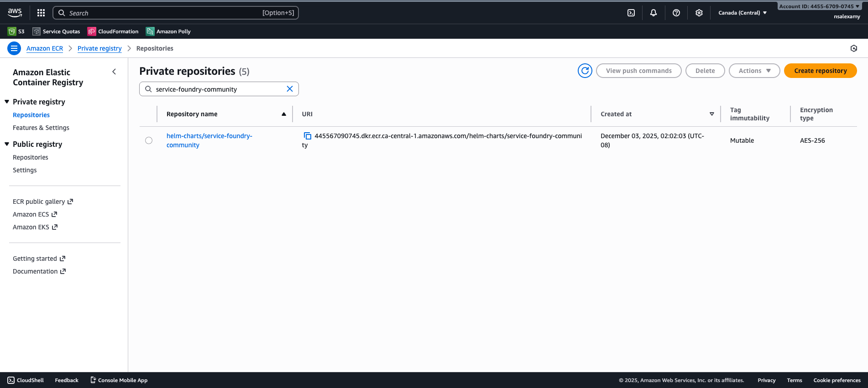Click the Amazon ECR breadcrumb
Viewport: 868px width, 388px height.
click(45, 48)
